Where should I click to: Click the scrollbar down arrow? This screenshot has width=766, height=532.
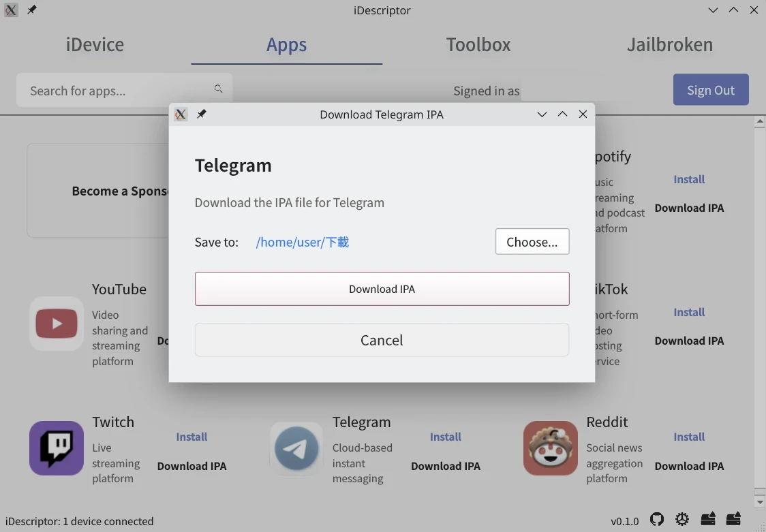tap(759, 502)
